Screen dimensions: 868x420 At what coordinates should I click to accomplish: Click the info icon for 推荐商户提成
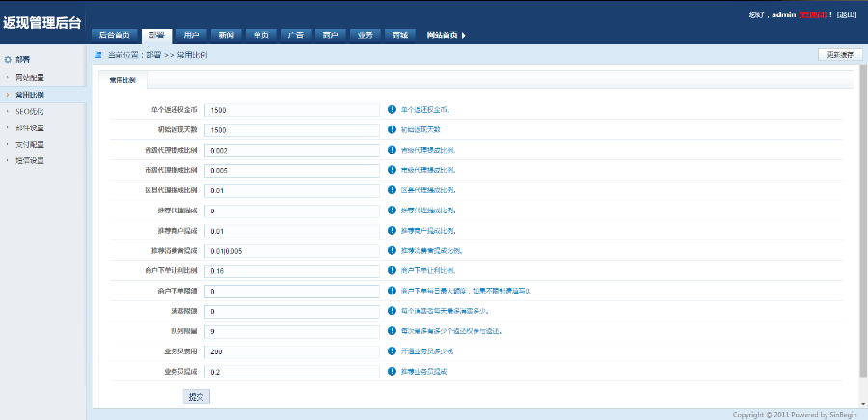(392, 231)
